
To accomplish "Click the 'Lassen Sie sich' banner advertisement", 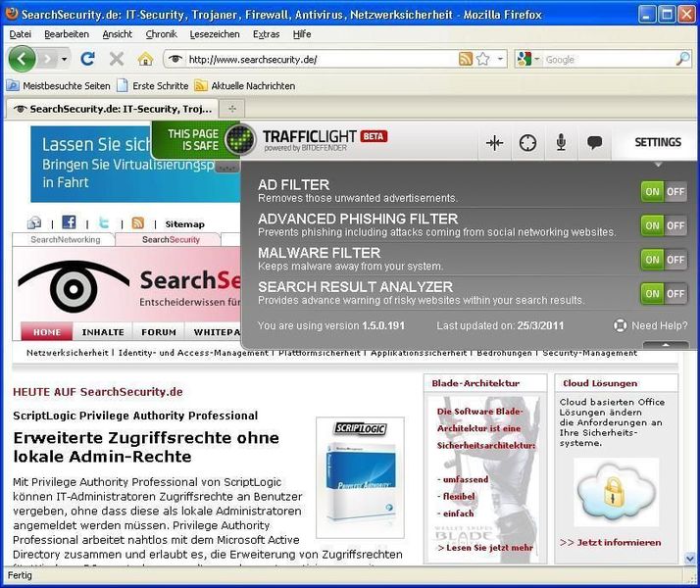I will (135, 164).
